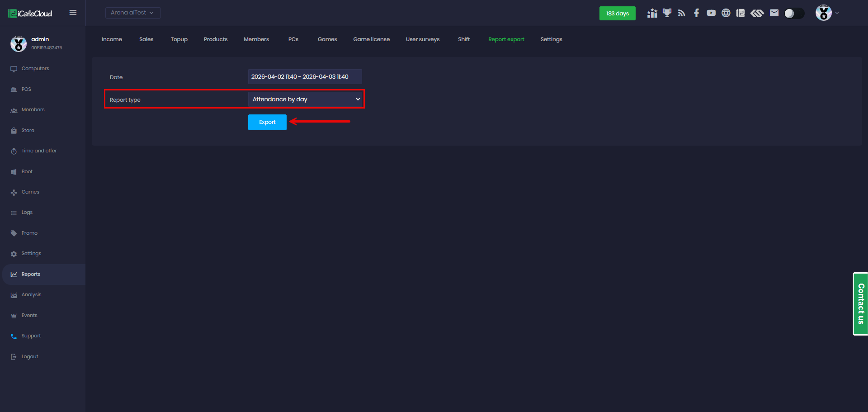Open the Attendance by day report type dropdown
This screenshot has width=868, height=412.
(x=305, y=99)
